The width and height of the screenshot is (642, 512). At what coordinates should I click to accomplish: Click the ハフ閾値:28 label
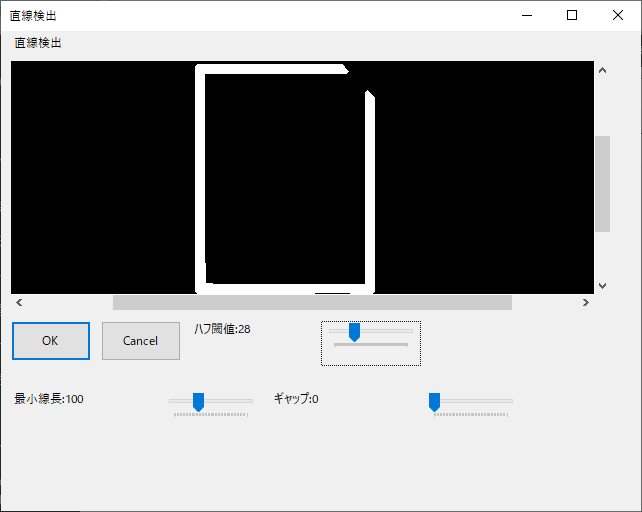pyautogui.click(x=222, y=329)
